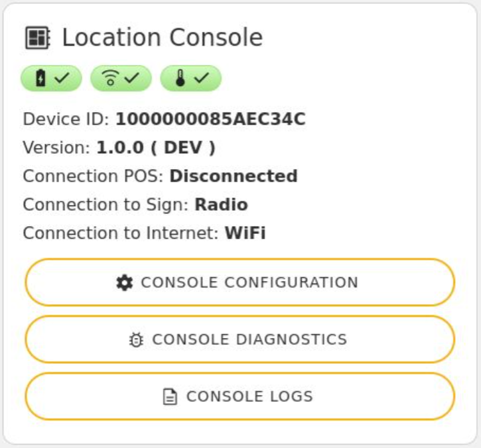The image size is (481, 448).
Task: Click the Device ID value 1000000085AEC34C
Action: (210, 119)
